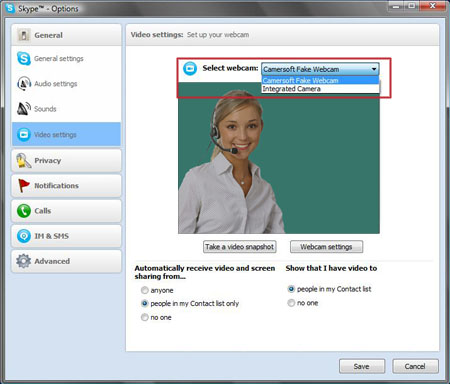Select no one for receiving video

[x=145, y=317]
